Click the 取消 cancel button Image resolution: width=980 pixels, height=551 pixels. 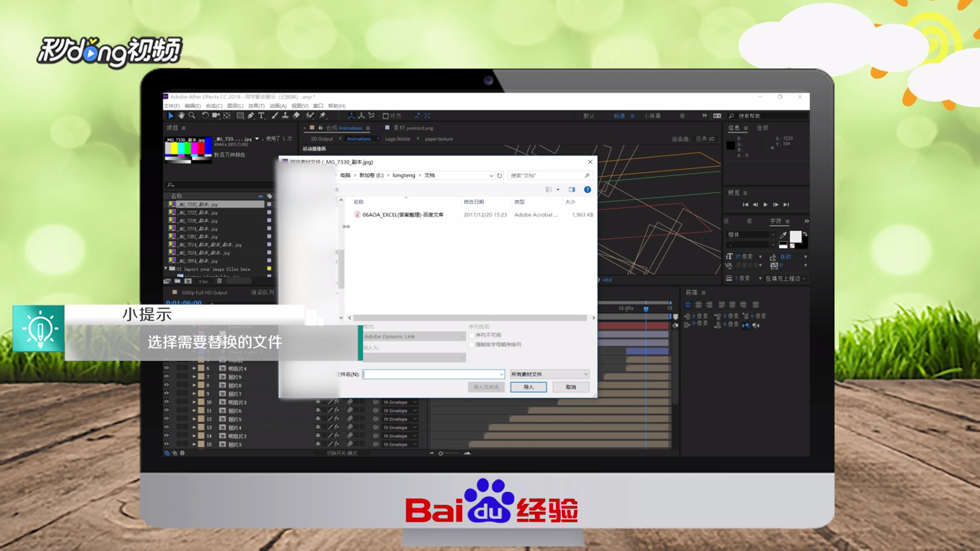point(571,387)
